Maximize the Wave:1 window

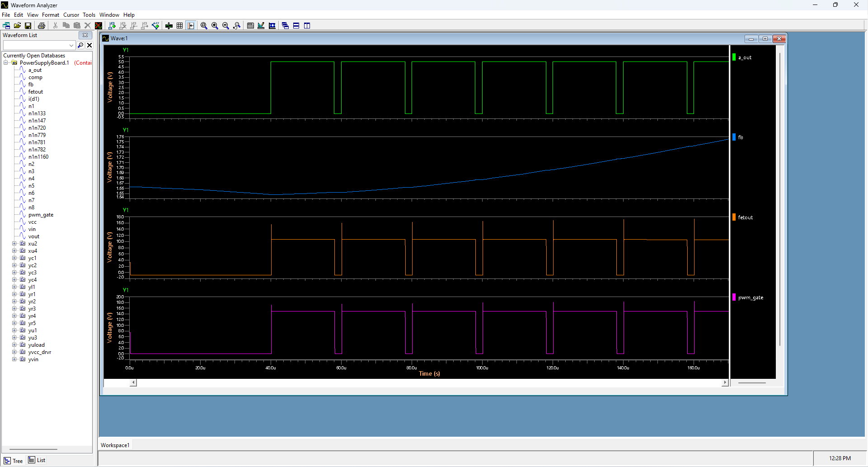765,39
